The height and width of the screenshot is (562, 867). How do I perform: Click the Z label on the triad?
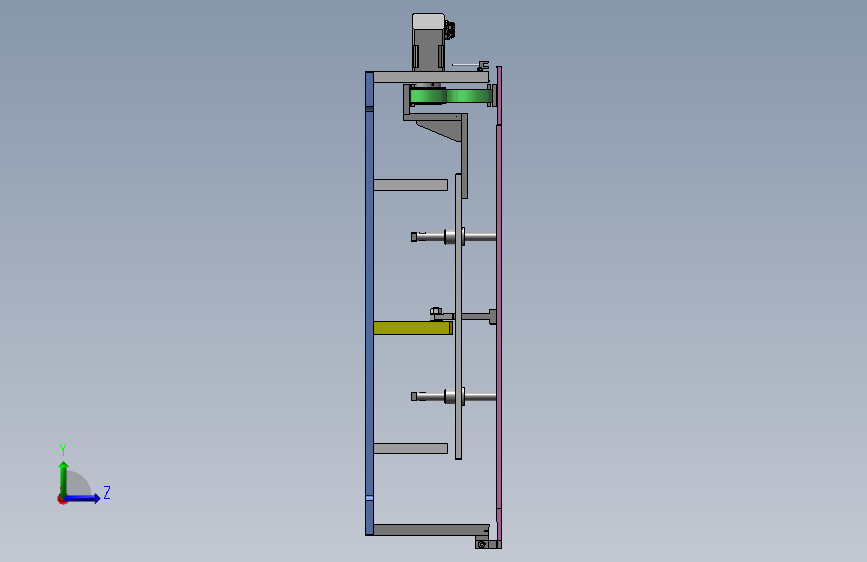[107, 492]
